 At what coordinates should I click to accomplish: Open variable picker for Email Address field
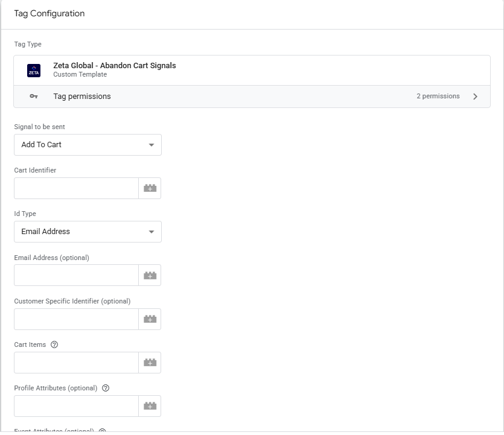pyautogui.click(x=150, y=275)
